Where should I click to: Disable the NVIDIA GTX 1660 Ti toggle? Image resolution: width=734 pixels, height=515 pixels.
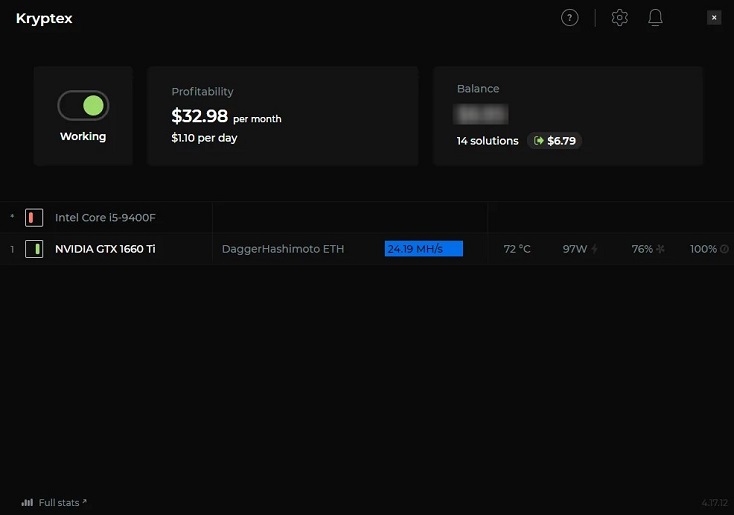[x=34, y=249]
